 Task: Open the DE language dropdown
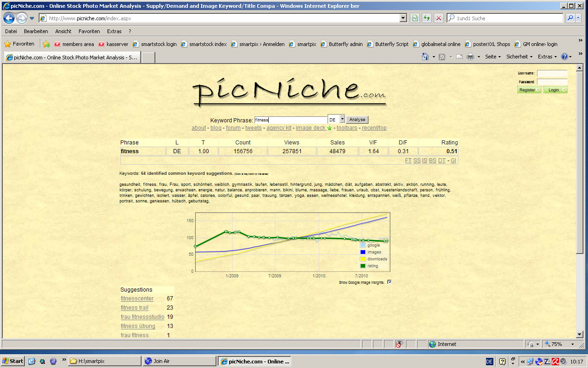click(342, 120)
